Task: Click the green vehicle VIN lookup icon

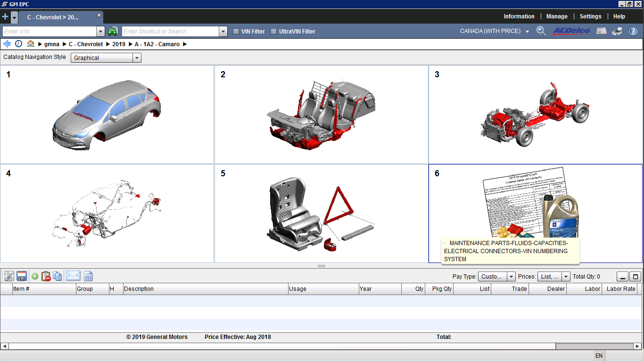Action: (113, 32)
